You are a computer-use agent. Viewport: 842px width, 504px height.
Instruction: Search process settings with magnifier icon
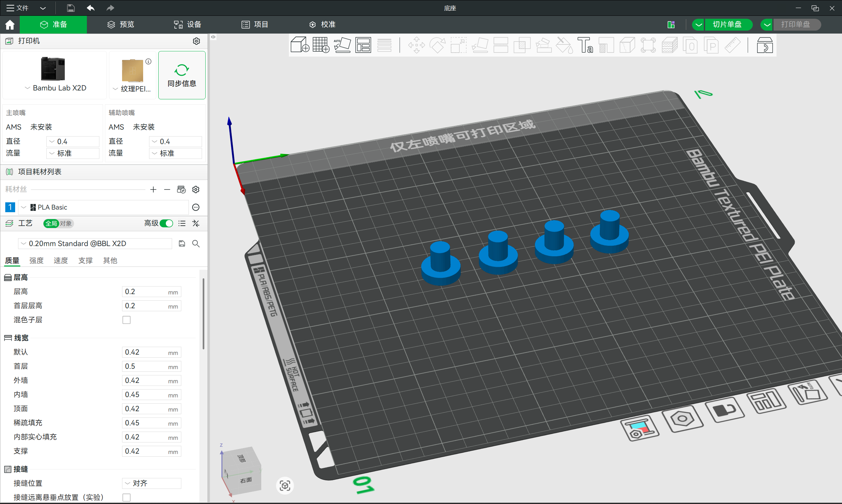[x=196, y=243]
